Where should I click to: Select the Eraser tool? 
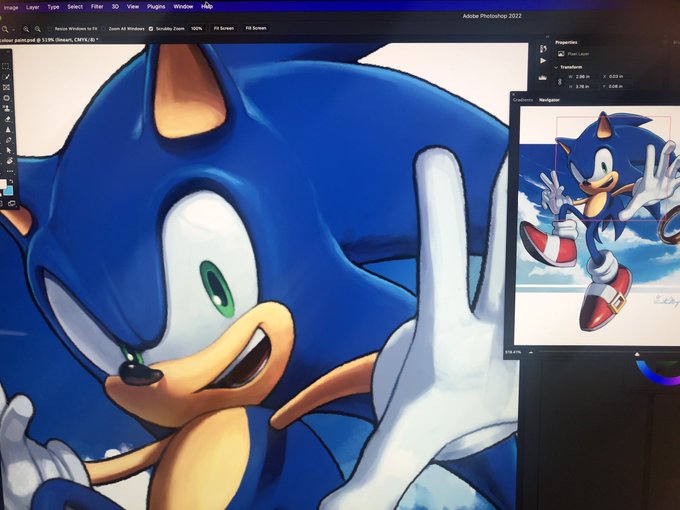click(7, 119)
